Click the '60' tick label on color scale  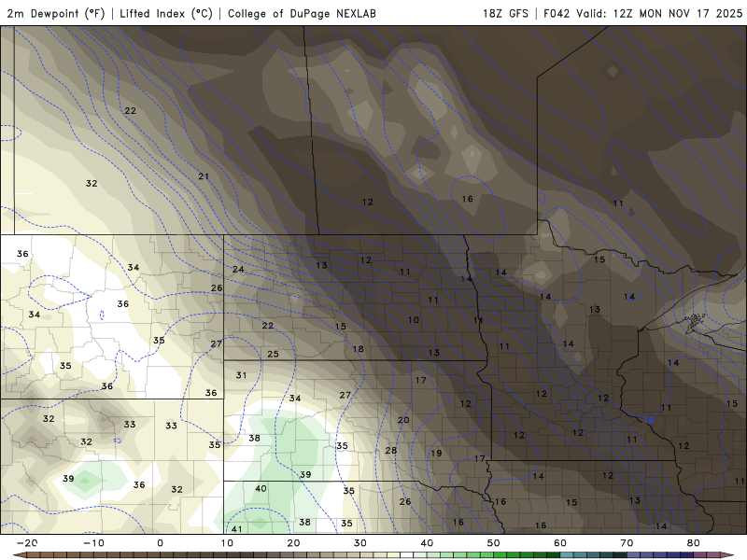pyautogui.click(x=560, y=543)
